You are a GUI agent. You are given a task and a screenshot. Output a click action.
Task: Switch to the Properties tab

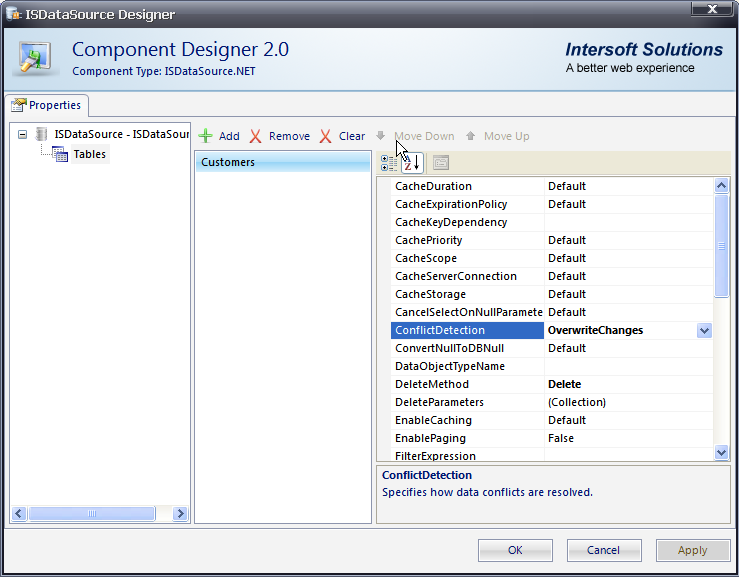pyautogui.click(x=48, y=105)
